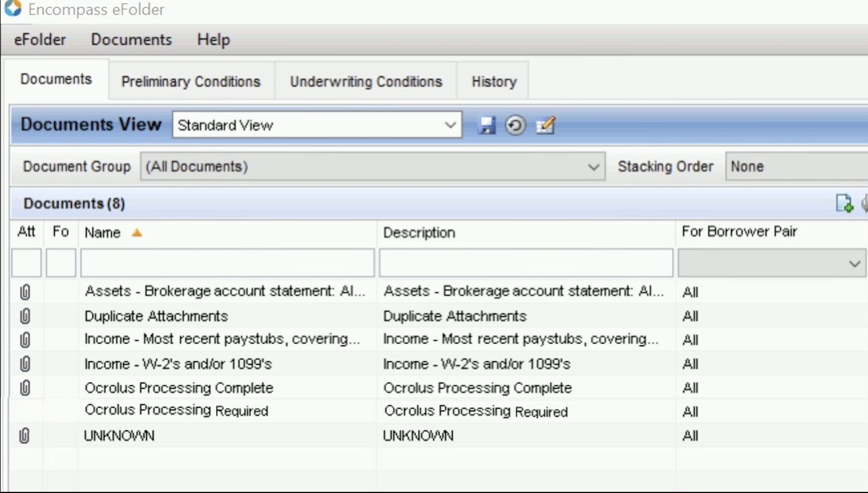Click Income Most recent paystubs description cell
This screenshot has width=868, height=493.
coord(520,339)
